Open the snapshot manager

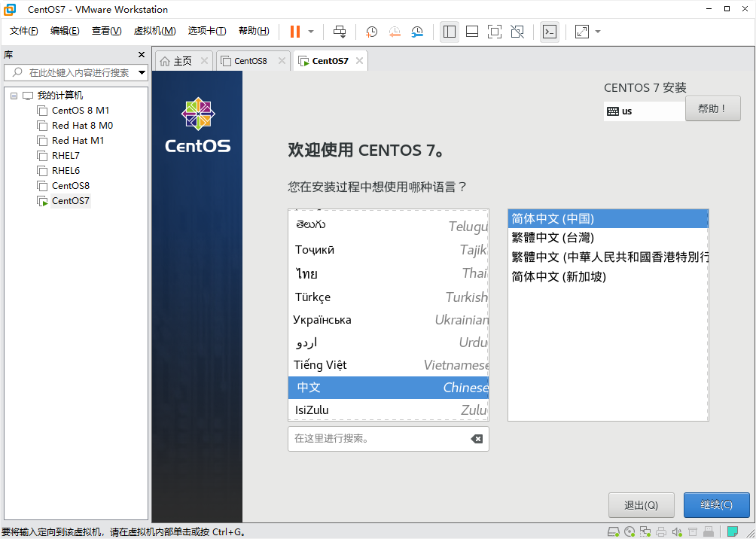[417, 32]
